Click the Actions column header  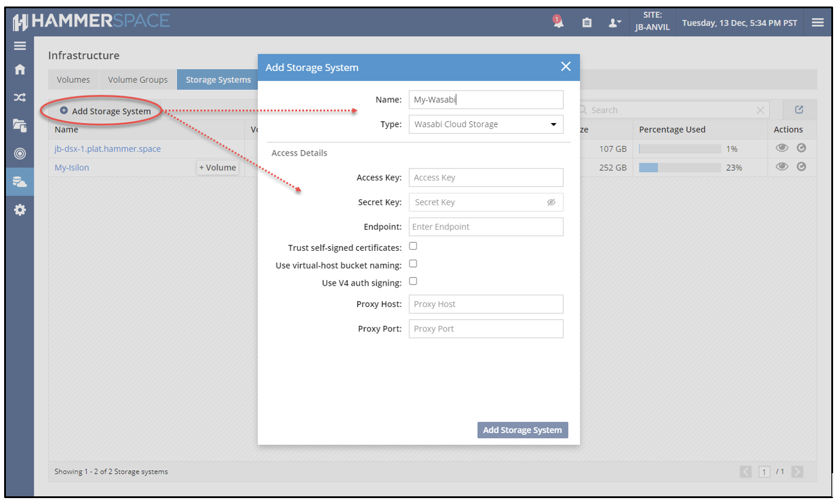(x=788, y=130)
